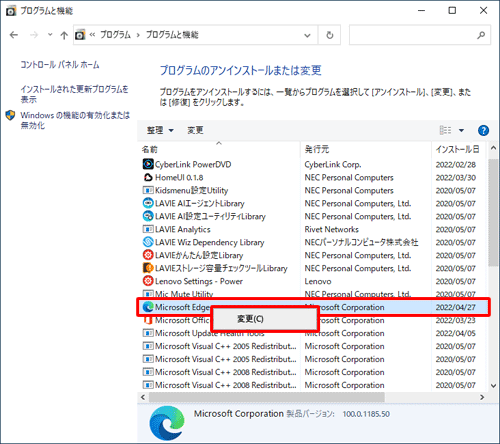The width and height of the screenshot is (500, 444).
Task: Select LAVIE Analytics program name
Action: click(x=183, y=229)
